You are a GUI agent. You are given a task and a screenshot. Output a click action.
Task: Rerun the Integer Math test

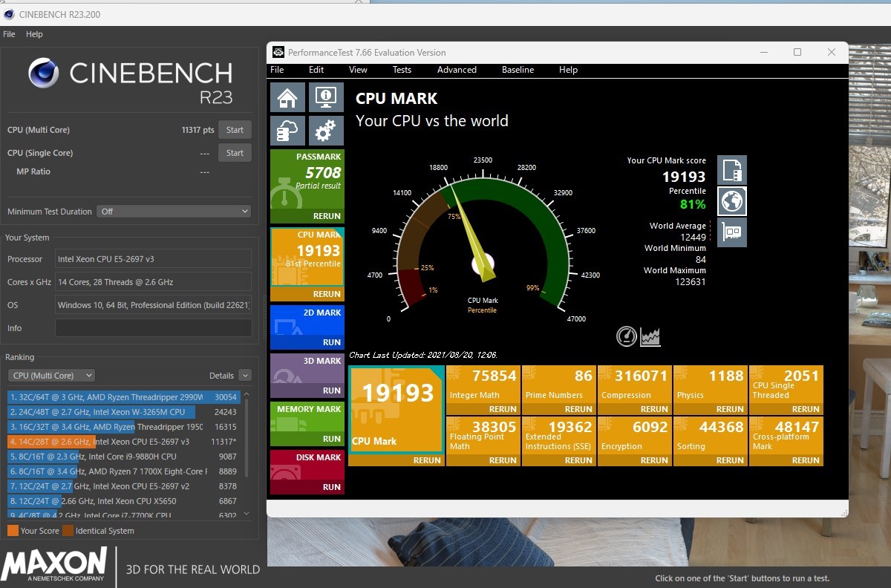coord(503,409)
